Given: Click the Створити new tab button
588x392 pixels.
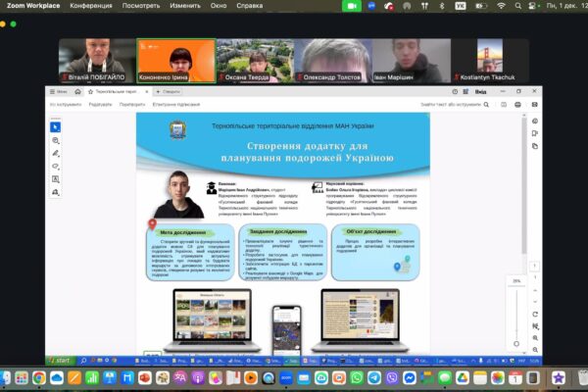Looking at the screenshot, I should click(170, 91).
